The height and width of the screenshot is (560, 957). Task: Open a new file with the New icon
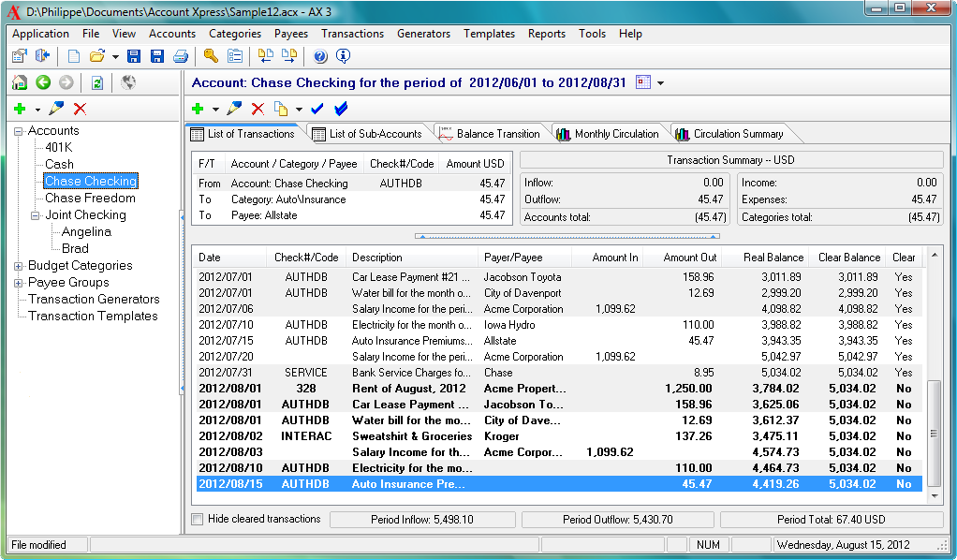pos(73,55)
